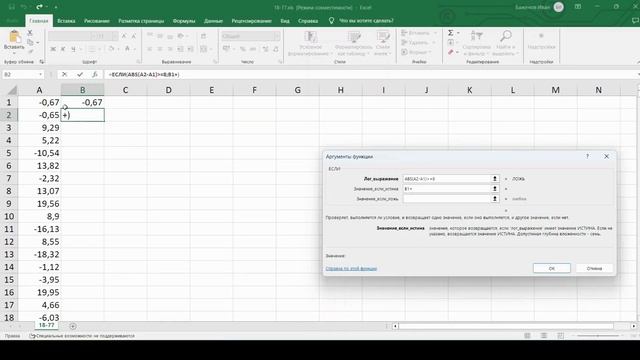Click the formula bar text

point(144,74)
